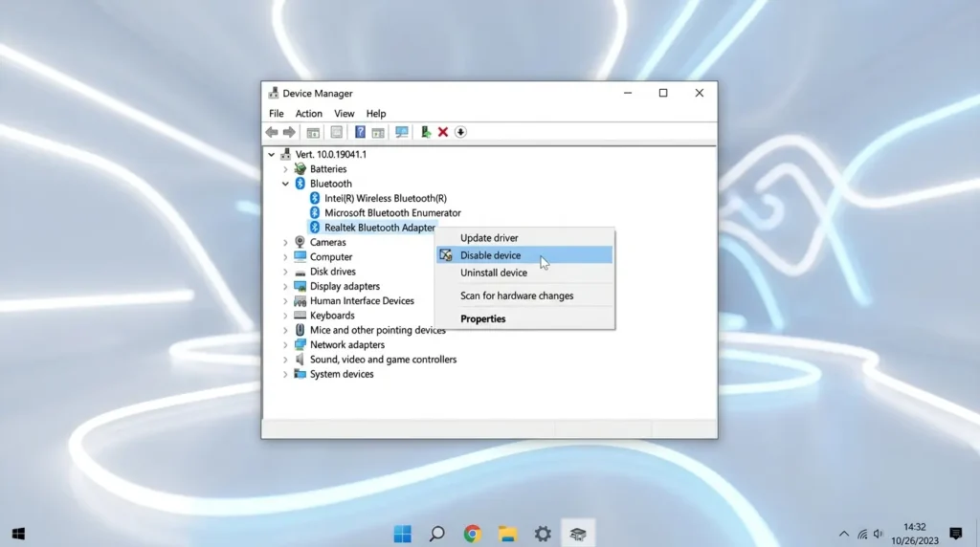Screen dimensions: 980x547
Task: Select the Disk drives label
Action: (332, 272)
